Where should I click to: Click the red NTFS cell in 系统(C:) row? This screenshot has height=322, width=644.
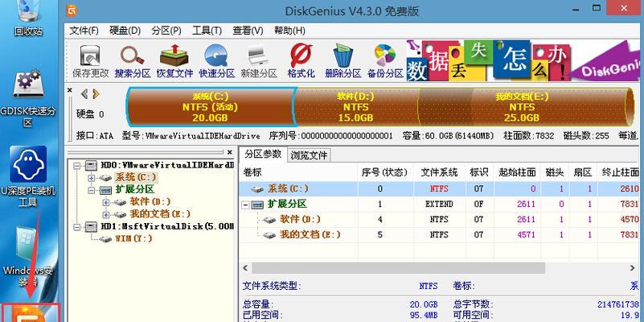pos(439,189)
